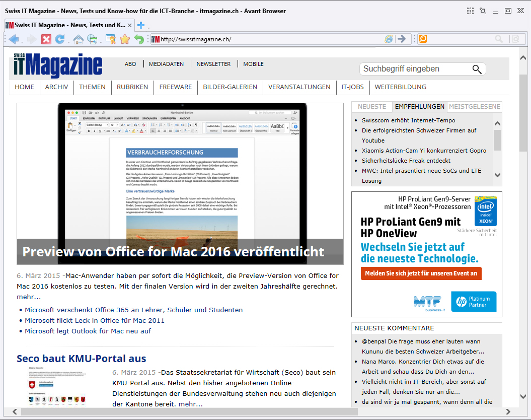The height and width of the screenshot is (420, 531).
Task: Open the HOME navigation item
Action: [x=24, y=87]
